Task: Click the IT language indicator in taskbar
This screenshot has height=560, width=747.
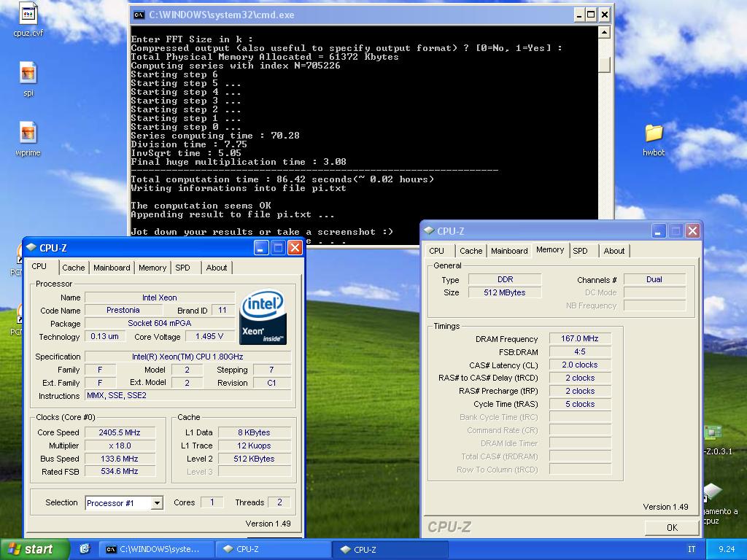Action: pos(692,549)
